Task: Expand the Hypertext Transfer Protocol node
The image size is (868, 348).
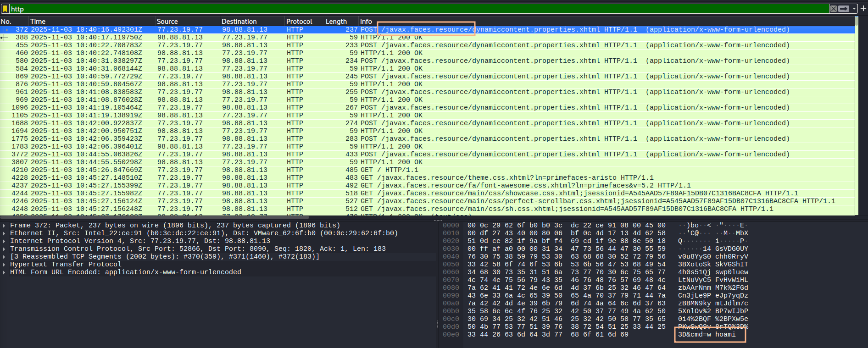Action: coord(4,265)
